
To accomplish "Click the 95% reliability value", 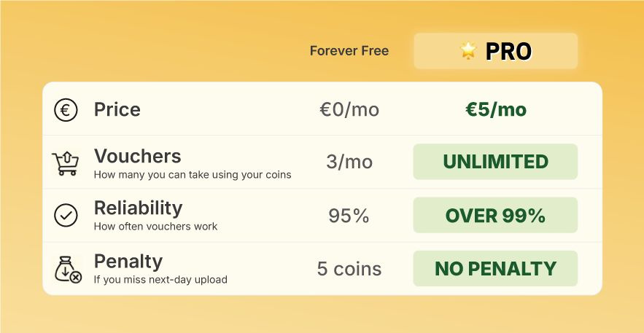I will (x=349, y=216).
